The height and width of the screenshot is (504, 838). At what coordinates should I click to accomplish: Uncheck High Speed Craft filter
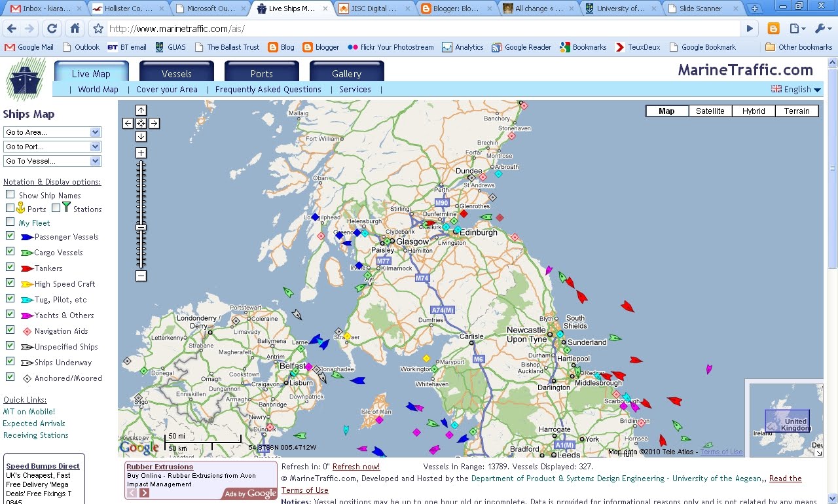[x=10, y=283]
